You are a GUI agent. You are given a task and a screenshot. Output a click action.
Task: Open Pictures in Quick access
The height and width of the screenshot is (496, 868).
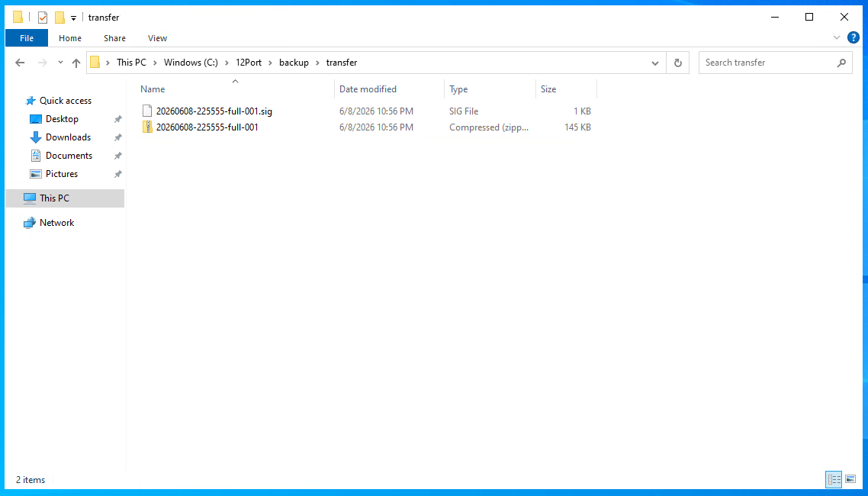(62, 174)
